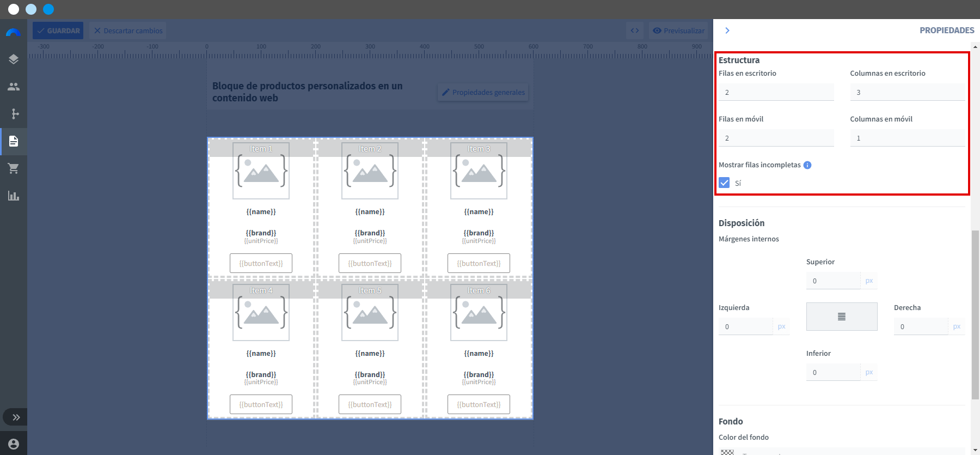Open the bar chart statistics section
Image resolution: width=980 pixels, height=455 pixels.
14,196
